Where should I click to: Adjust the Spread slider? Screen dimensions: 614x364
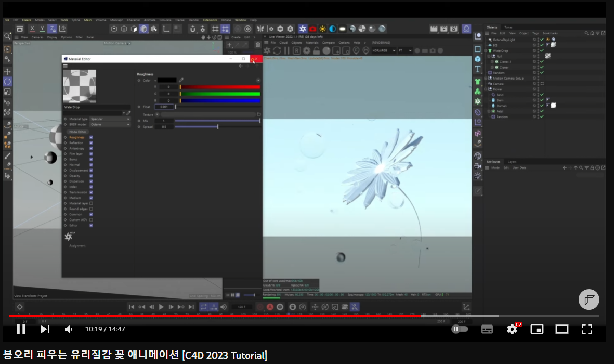[x=217, y=127]
